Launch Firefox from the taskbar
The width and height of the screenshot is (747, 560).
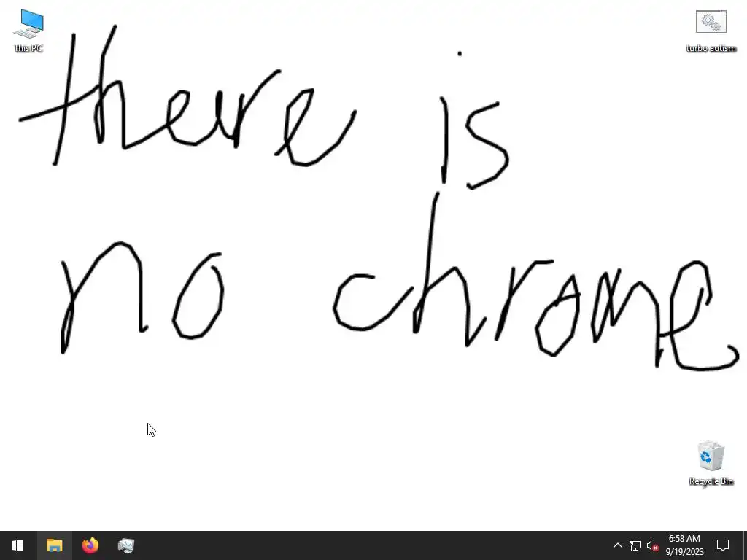pyautogui.click(x=90, y=545)
